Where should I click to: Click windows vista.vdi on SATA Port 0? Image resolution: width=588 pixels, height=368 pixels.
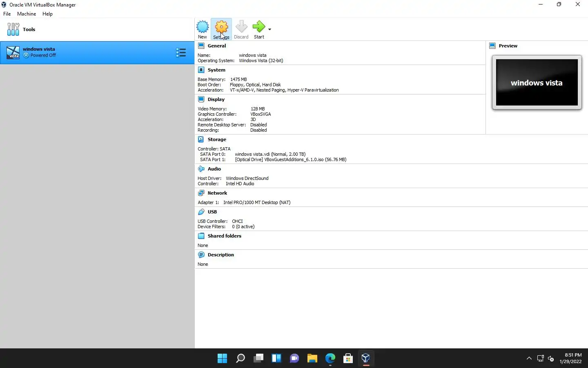point(270,154)
